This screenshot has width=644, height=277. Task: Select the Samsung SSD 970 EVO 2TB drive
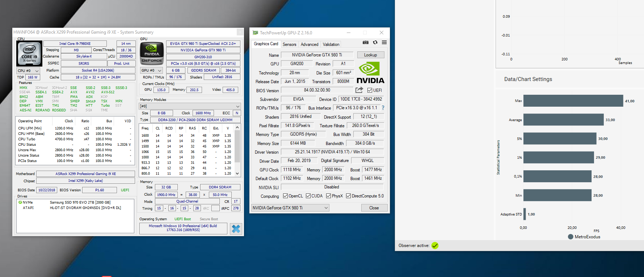(80, 203)
